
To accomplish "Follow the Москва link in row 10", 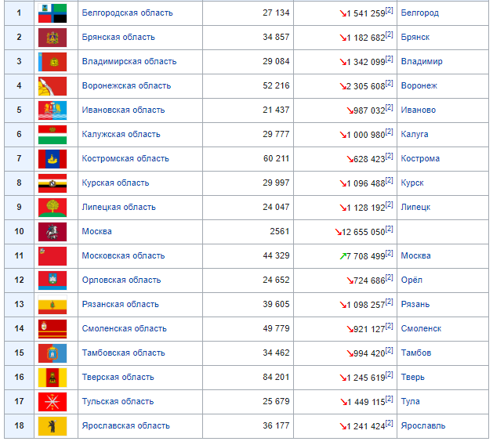I will point(96,231).
